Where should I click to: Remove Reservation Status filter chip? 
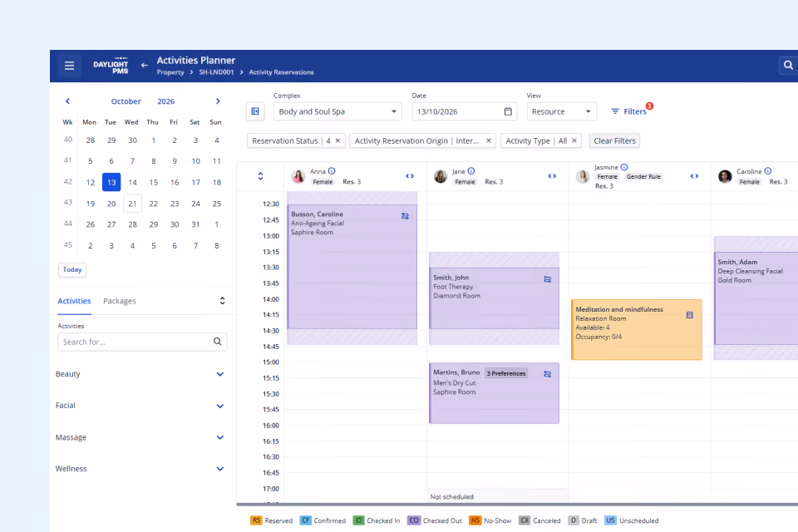coord(337,140)
